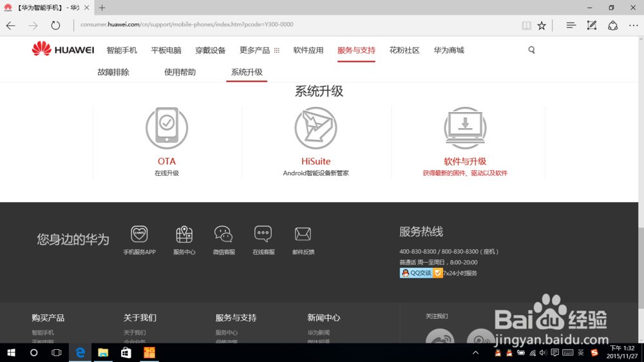
Task: Open 穿戴设备 menu
Action: click(211, 50)
